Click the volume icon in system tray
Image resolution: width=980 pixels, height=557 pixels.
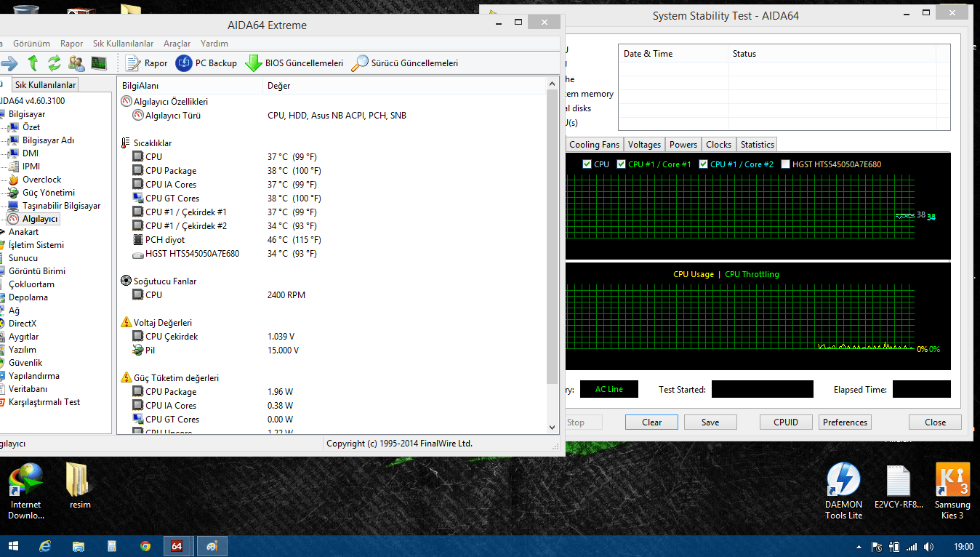[x=930, y=546]
